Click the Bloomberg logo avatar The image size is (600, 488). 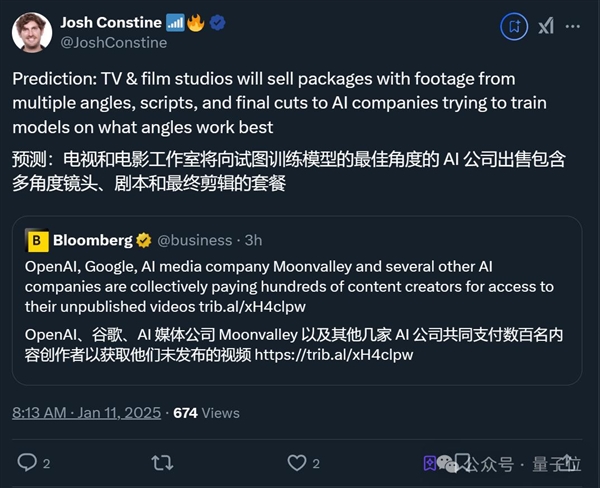pos(38,241)
